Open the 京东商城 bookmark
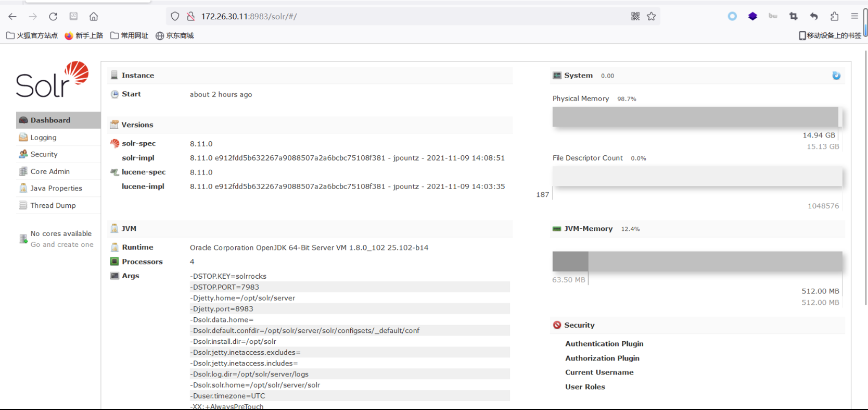The height and width of the screenshot is (410, 868). tap(174, 35)
